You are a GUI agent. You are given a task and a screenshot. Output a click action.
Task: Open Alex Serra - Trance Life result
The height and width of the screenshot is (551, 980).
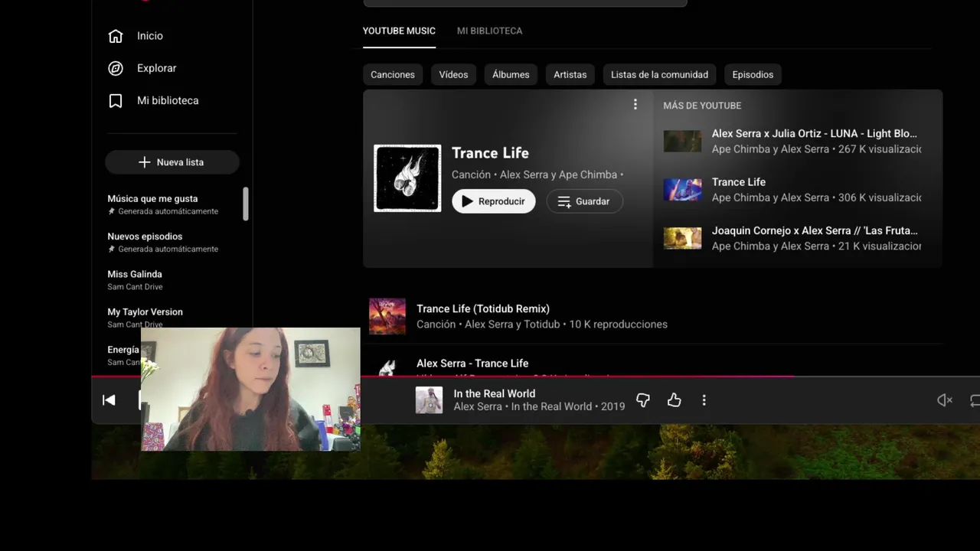coord(472,364)
